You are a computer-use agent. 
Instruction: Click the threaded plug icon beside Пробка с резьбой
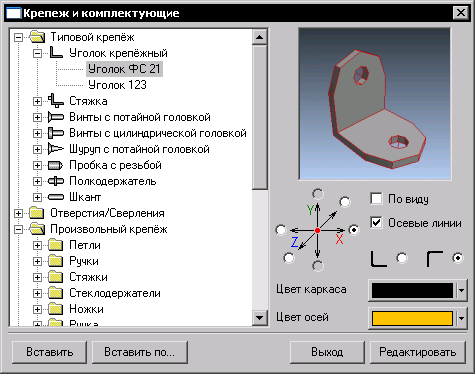point(55,165)
